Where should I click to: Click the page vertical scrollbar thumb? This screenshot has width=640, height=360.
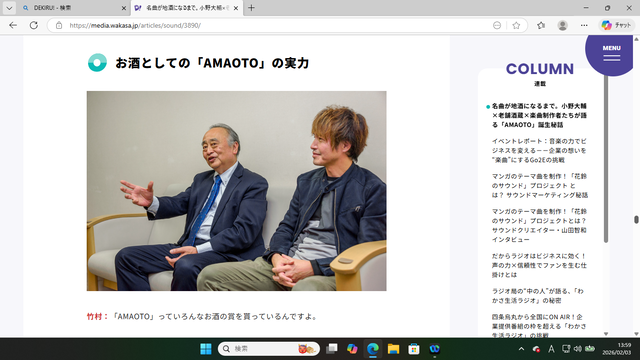pyautogui.click(x=636, y=220)
